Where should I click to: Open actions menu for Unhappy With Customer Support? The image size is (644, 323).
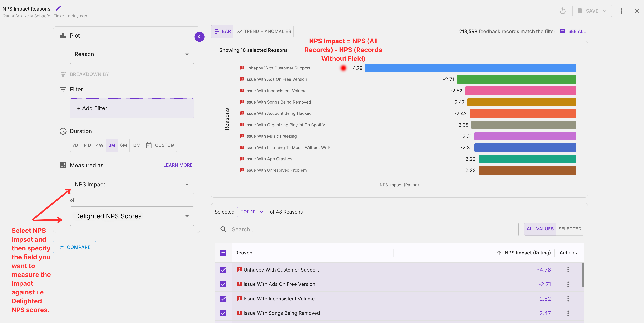pyautogui.click(x=568, y=270)
